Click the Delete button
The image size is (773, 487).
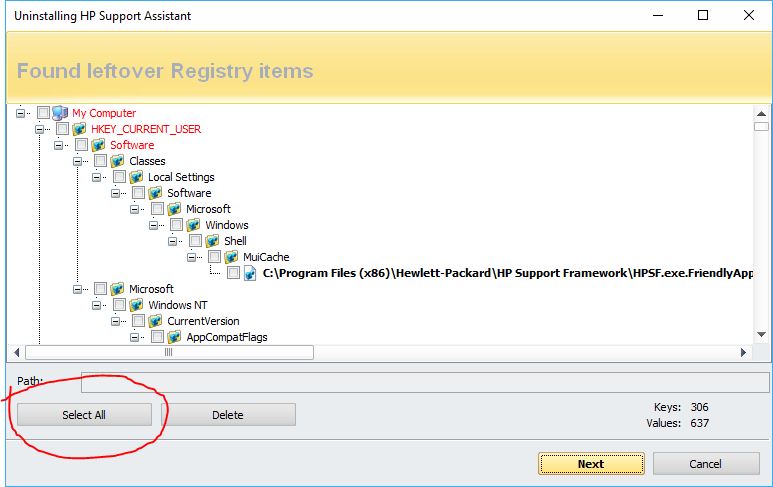[227, 415]
